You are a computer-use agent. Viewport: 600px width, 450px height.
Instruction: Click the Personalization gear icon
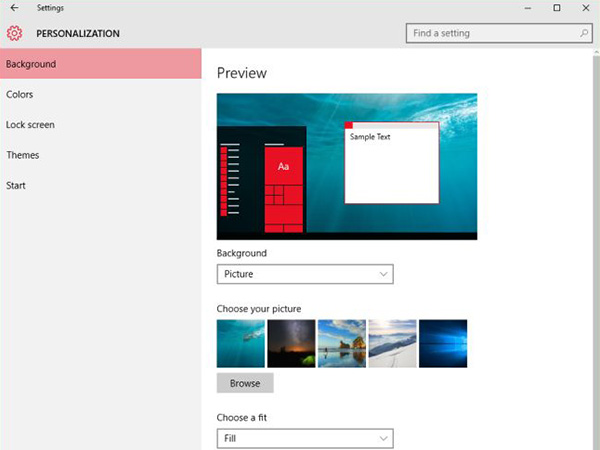pyautogui.click(x=14, y=33)
